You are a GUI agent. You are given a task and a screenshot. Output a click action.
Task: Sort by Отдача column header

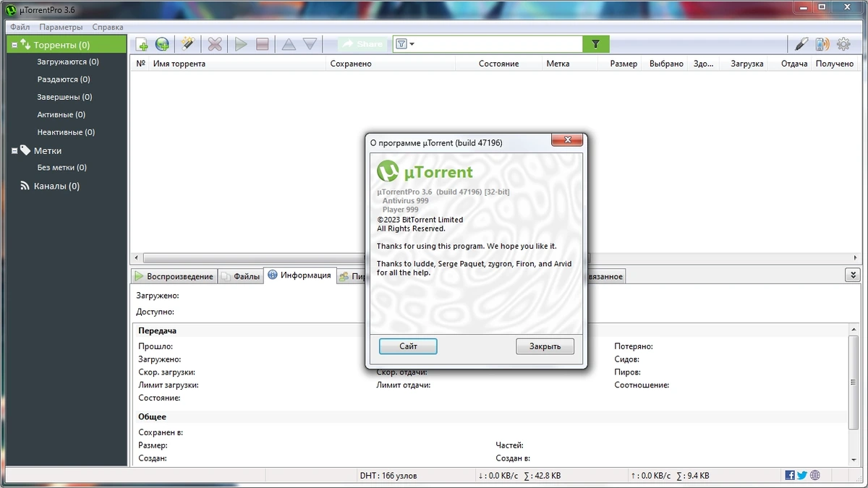click(x=790, y=64)
